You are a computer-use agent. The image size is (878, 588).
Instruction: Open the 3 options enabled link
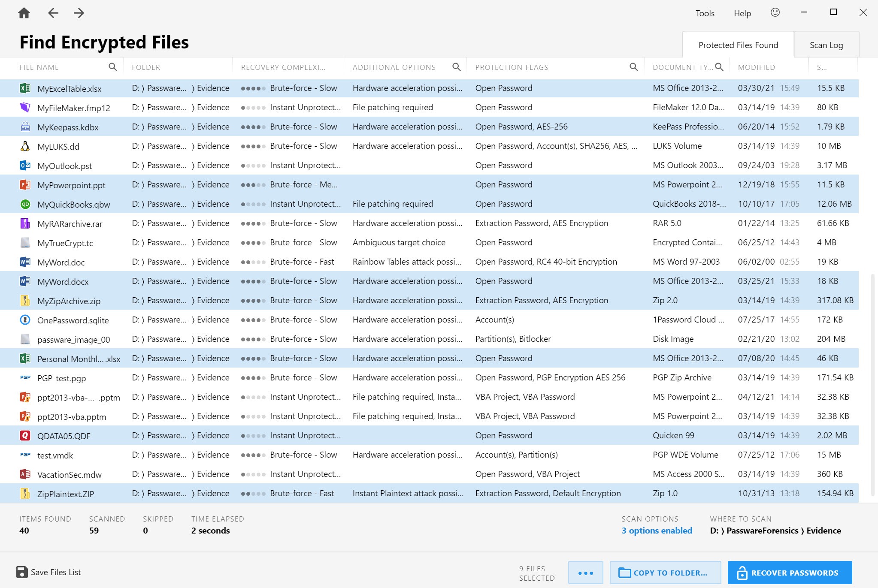pos(657,531)
